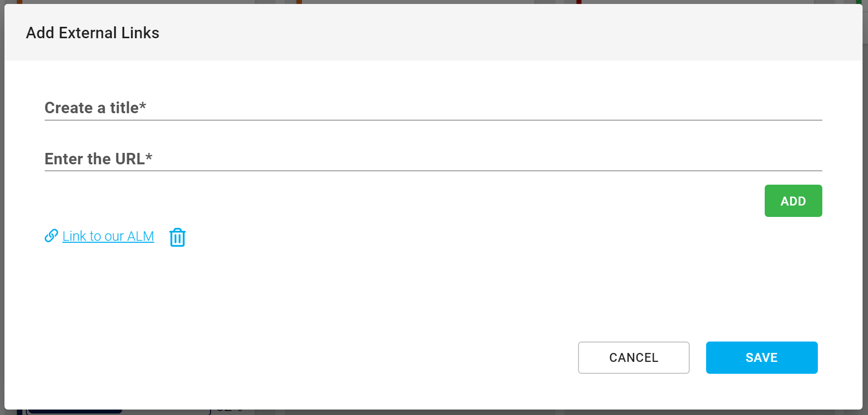Delete the Link to our ALM entry
Screen dimensions: 868x415
click(x=177, y=237)
